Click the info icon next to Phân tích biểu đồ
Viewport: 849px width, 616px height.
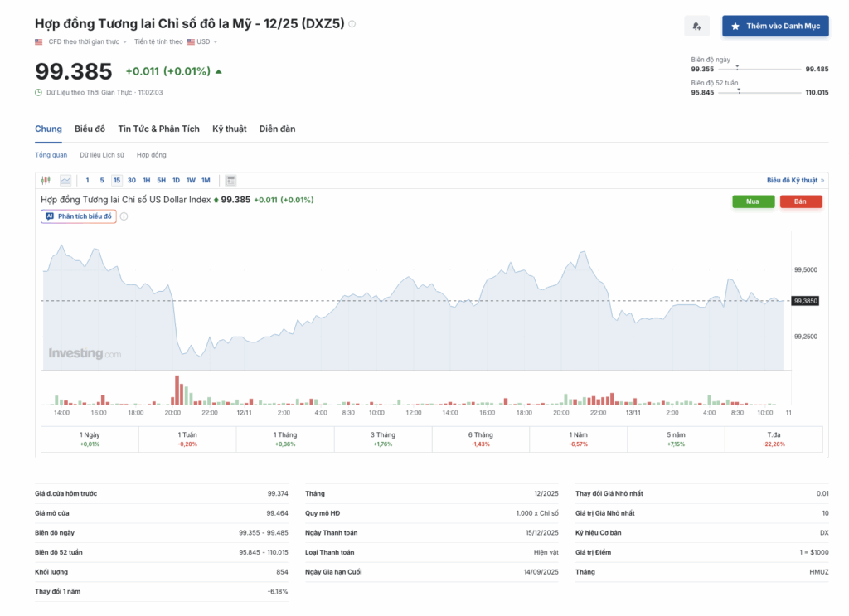tap(124, 216)
